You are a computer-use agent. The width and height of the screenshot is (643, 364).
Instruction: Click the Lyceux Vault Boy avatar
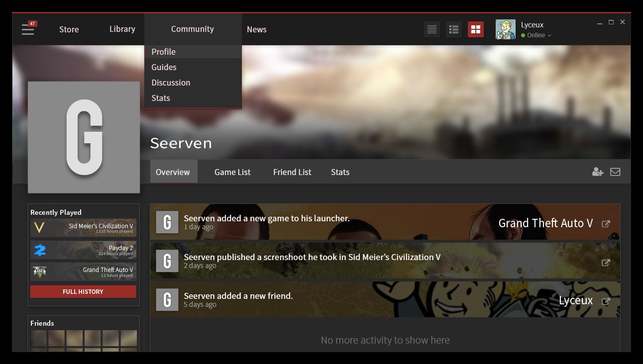coord(506,29)
